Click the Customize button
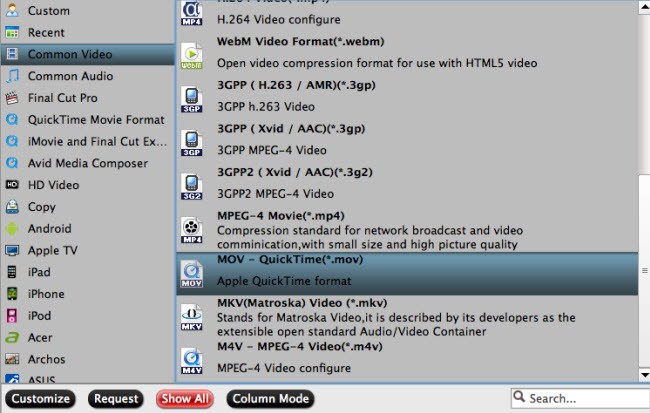The image size is (650, 413). point(40,399)
